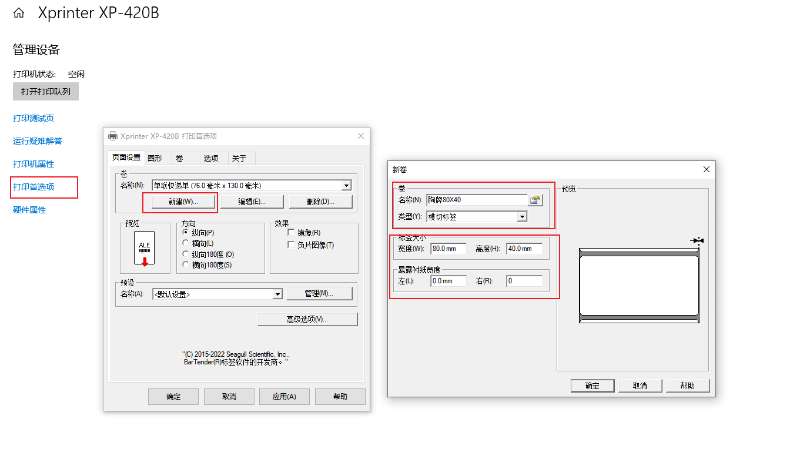This screenshot has width=800, height=449.
Task: Open the 硬件属性 link
Action: (29, 210)
